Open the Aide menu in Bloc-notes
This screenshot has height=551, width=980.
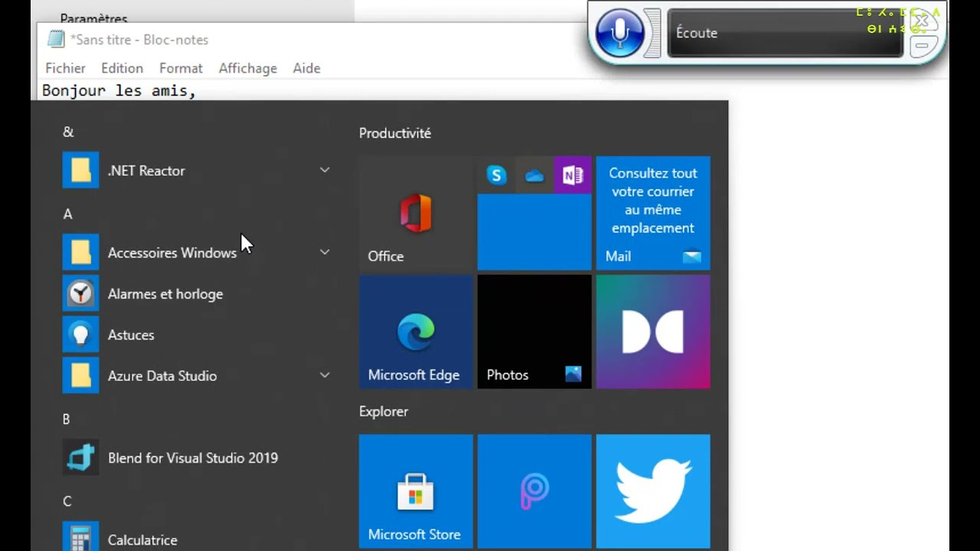click(306, 68)
